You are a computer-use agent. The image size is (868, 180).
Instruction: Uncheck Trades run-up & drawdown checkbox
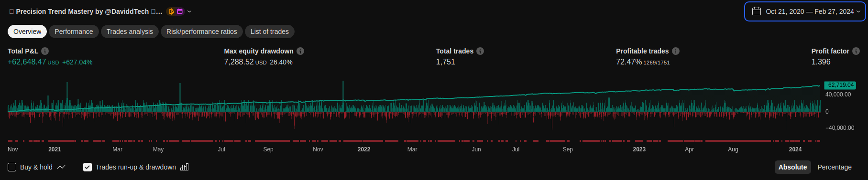tap(88, 167)
